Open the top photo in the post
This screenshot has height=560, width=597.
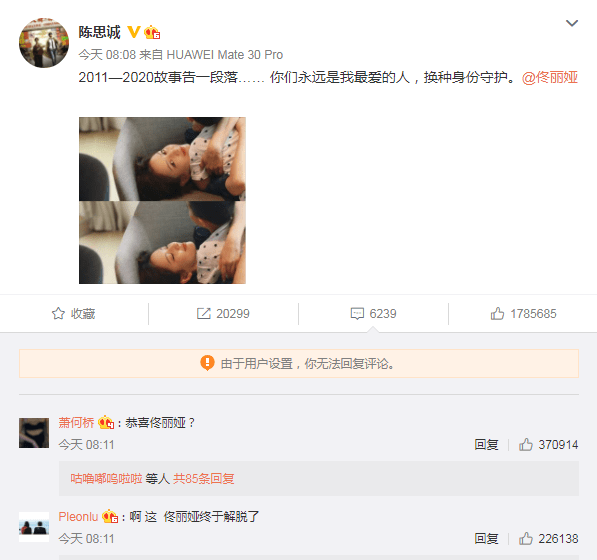point(162,159)
